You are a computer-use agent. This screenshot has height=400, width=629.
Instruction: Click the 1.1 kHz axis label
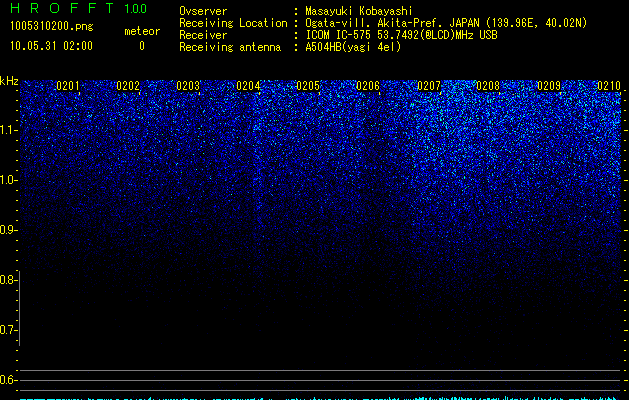pos(9,130)
